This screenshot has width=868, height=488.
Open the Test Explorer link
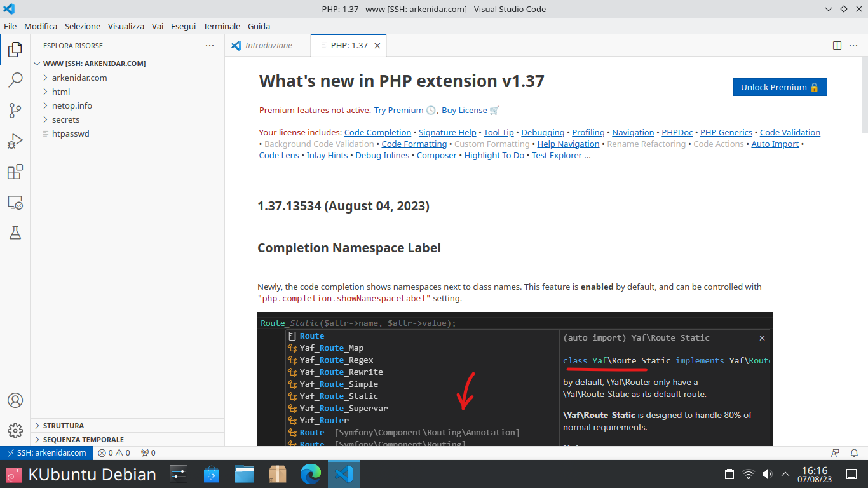point(557,155)
